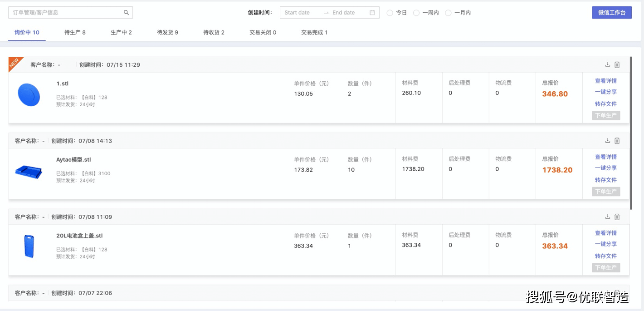Share the 1.stl quote with 一键分享
Image resolution: width=644 pixels, height=311 pixels.
click(x=606, y=92)
